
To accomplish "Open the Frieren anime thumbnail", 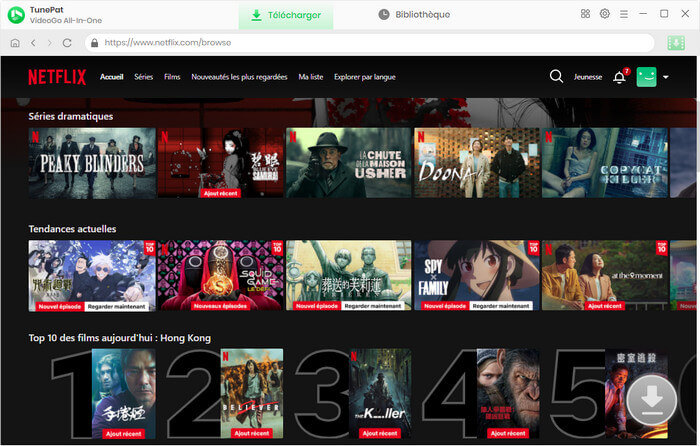I will (x=348, y=275).
